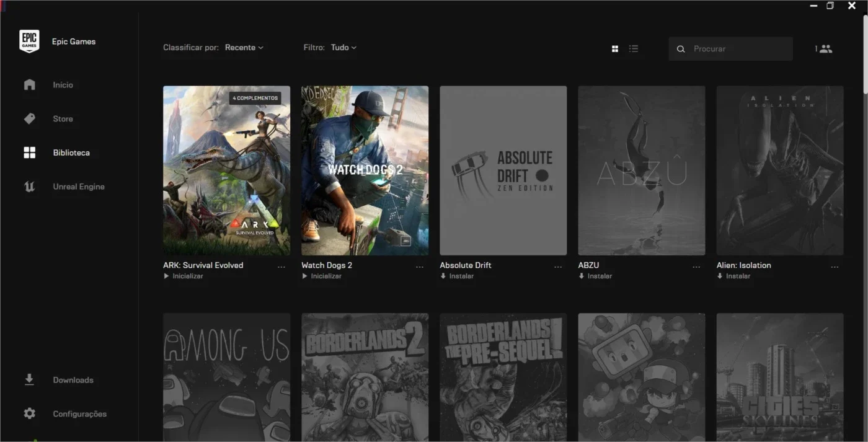Switch to list view layout

634,48
